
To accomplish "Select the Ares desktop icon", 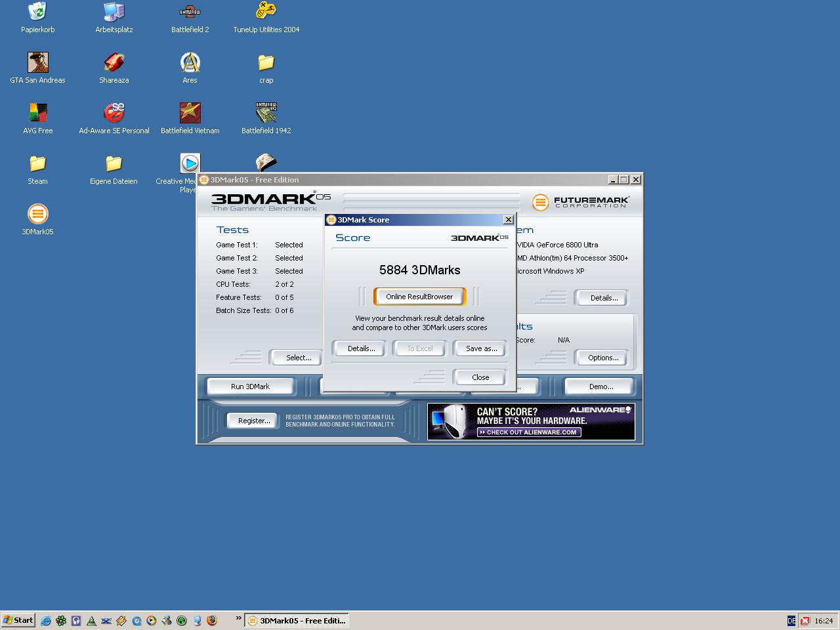I will click(x=190, y=68).
